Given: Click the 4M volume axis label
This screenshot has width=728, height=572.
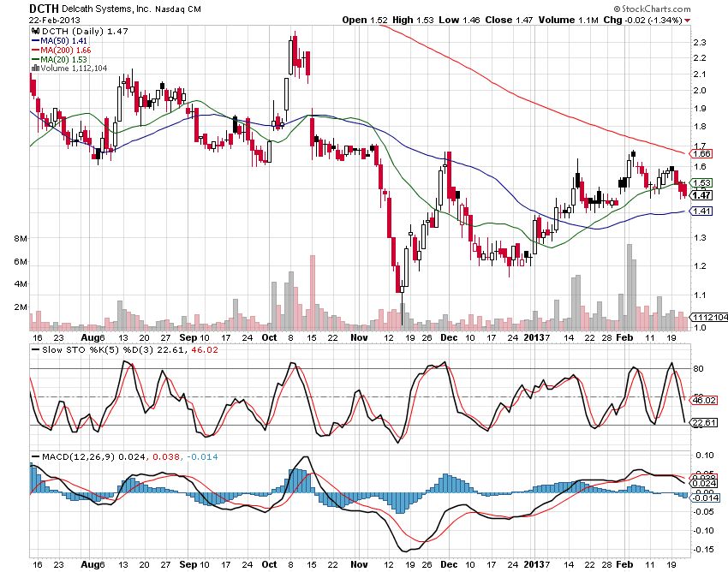Looking at the screenshot, I should (x=21, y=283).
